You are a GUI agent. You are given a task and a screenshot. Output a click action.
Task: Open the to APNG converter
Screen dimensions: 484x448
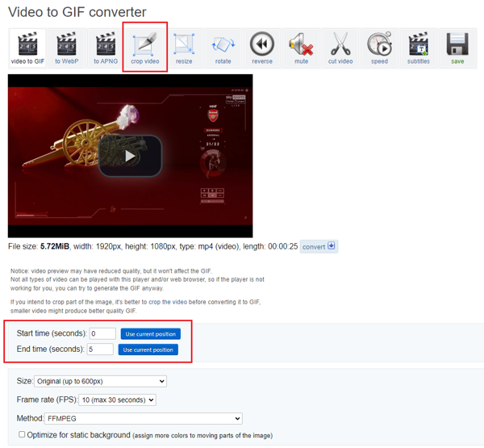(106, 48)
